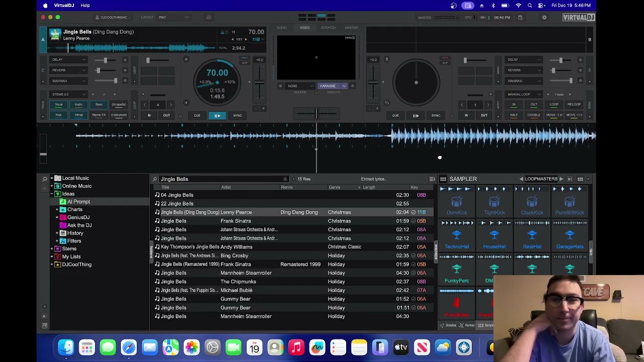Click the clone deck icon on deck B
644x362 pixels.
point(386,103)
